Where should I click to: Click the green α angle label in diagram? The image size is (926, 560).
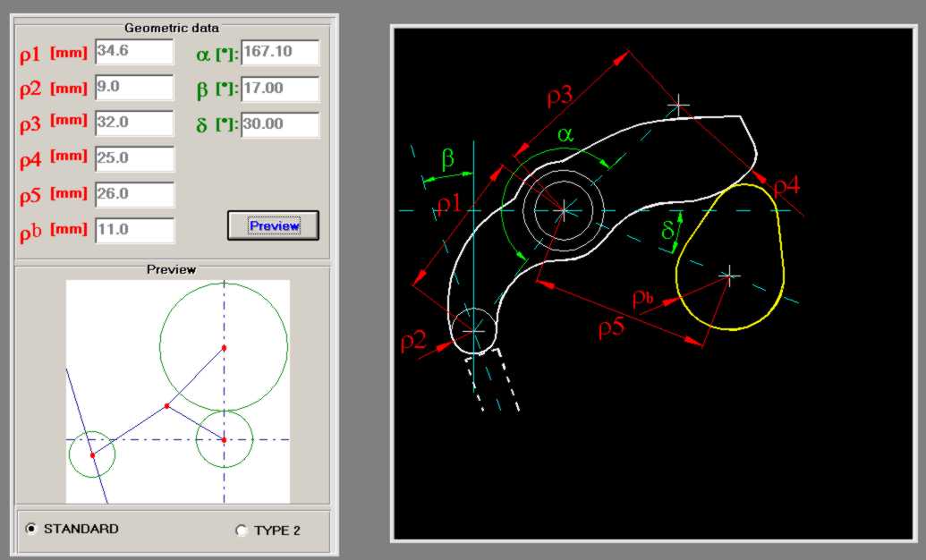[565, 135]
